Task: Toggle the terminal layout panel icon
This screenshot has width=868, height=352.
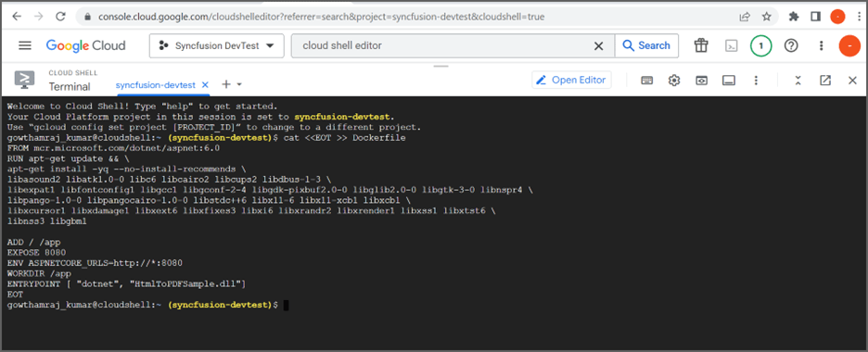Action: [729, 81]
